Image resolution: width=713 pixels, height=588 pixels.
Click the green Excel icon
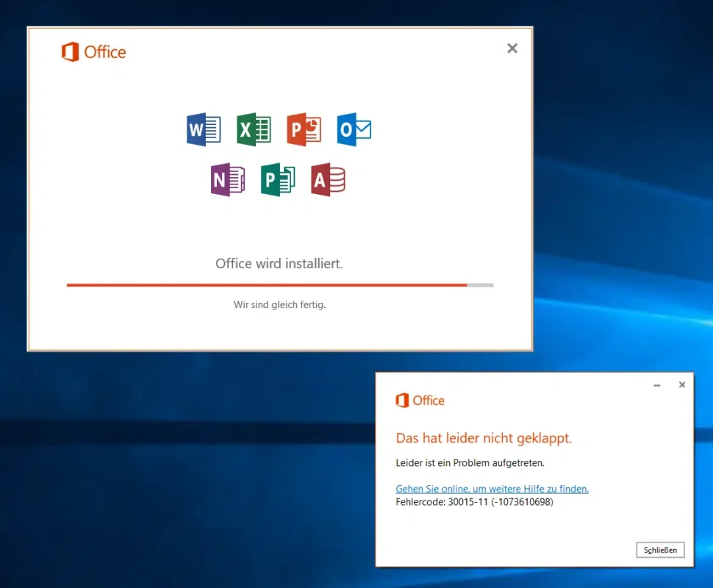254,130
